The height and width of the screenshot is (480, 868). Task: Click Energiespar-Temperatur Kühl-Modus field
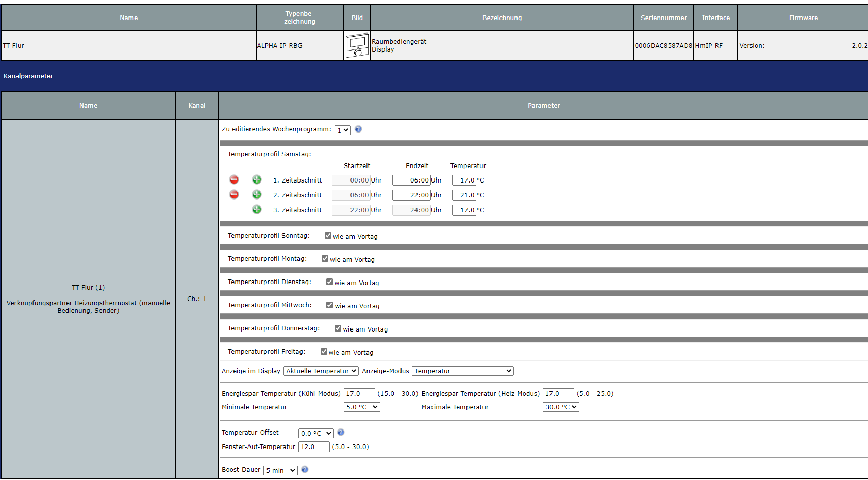(359, 393)
